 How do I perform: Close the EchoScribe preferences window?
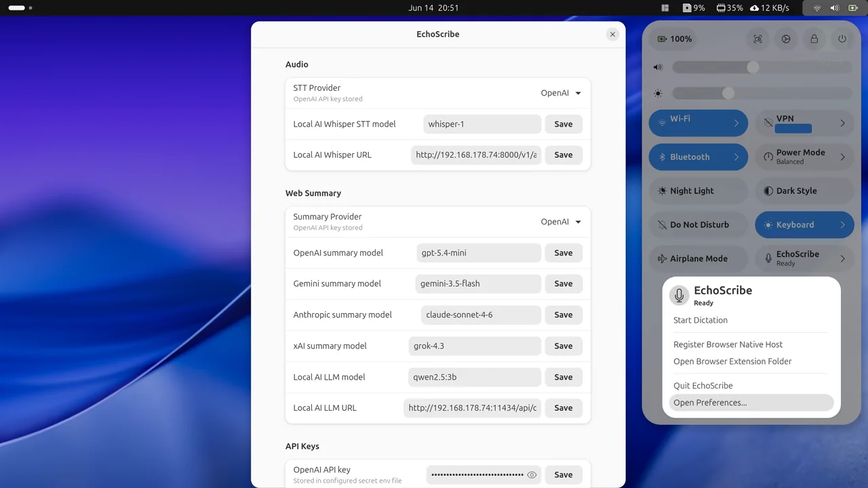612,34
